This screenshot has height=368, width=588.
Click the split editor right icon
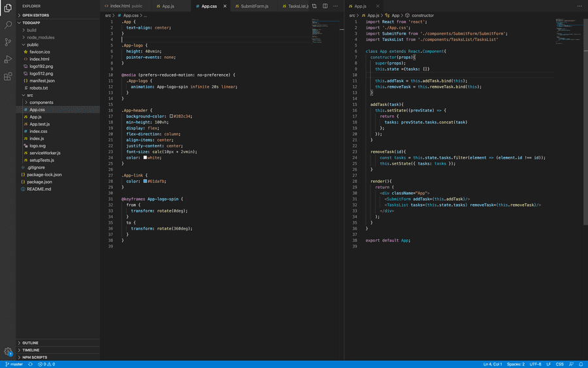[x=325, y=6]
